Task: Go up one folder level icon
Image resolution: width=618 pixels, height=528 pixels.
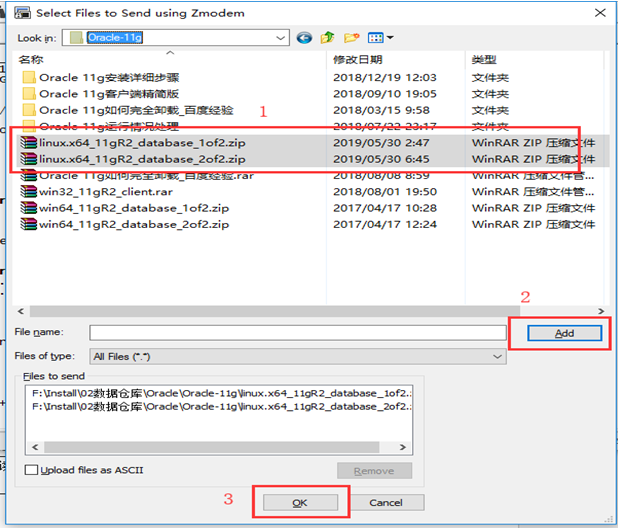Action: click(x=327, y=38)
